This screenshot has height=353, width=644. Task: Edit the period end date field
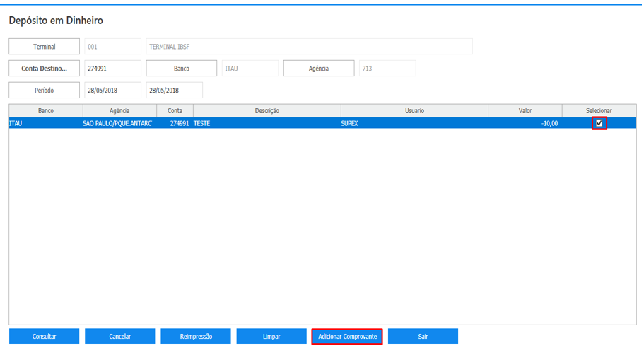point(174,90)
